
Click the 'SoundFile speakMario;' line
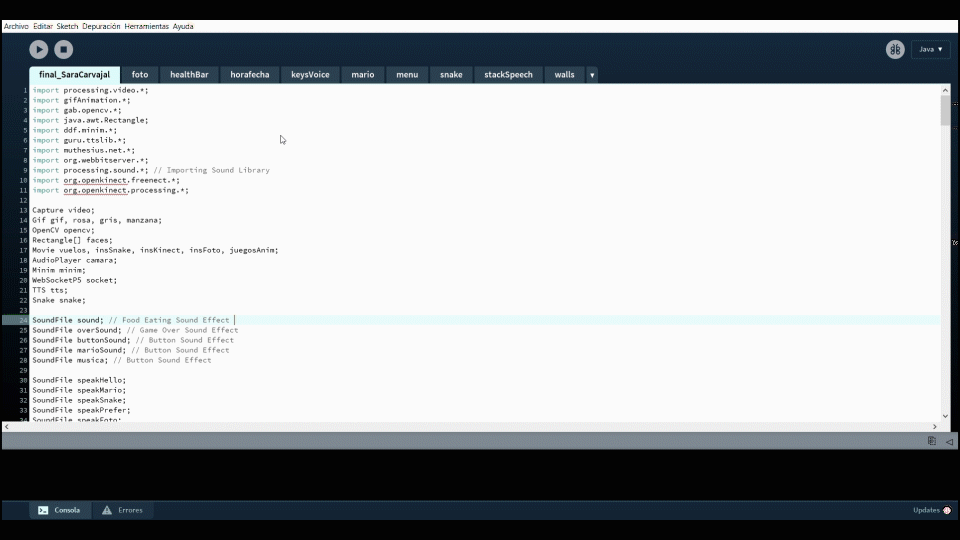[x=79, y=390]
